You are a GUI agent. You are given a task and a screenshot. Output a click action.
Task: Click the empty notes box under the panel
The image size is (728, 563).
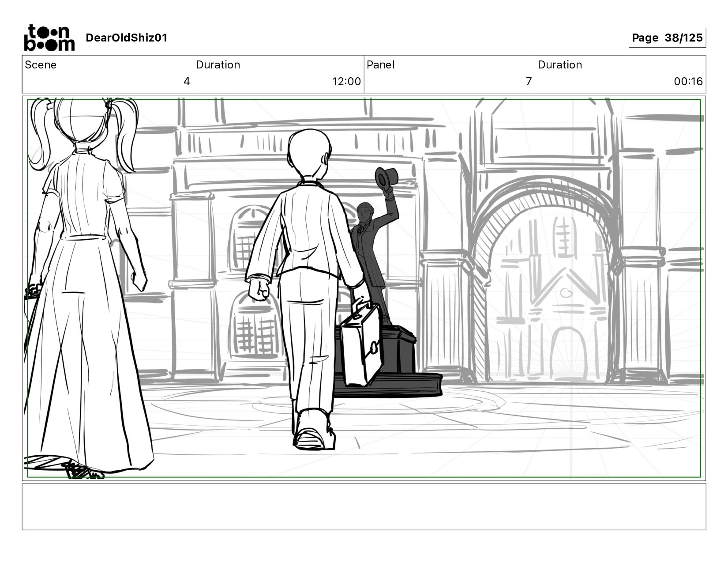pos(364,506)
